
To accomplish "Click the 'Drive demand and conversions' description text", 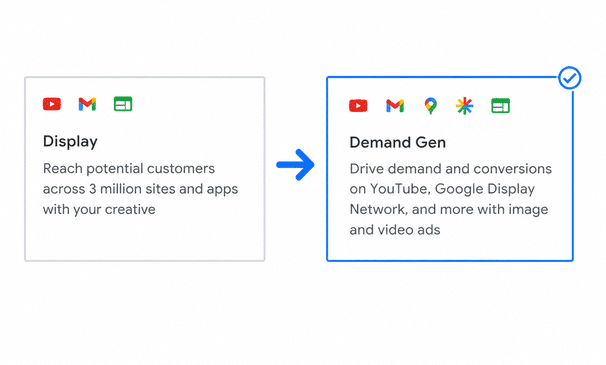I will tap(451, 199).
